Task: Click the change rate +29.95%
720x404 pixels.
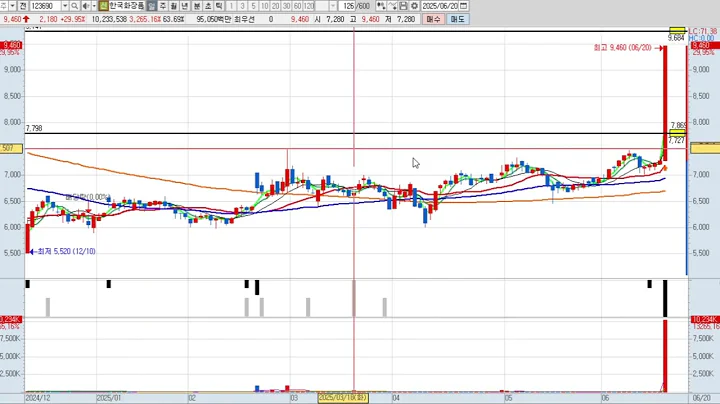Action: click(73, 19)
